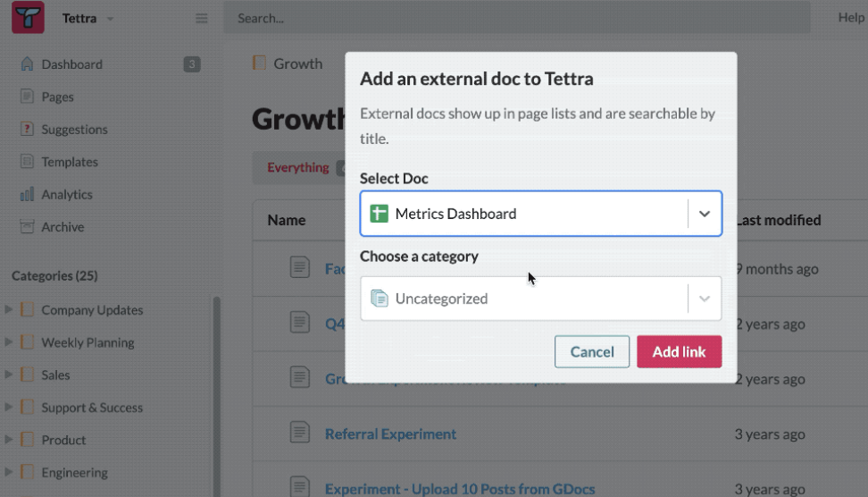868x497 pixels.
Task: Click the Support & Success folder icon
Action: 27,407
